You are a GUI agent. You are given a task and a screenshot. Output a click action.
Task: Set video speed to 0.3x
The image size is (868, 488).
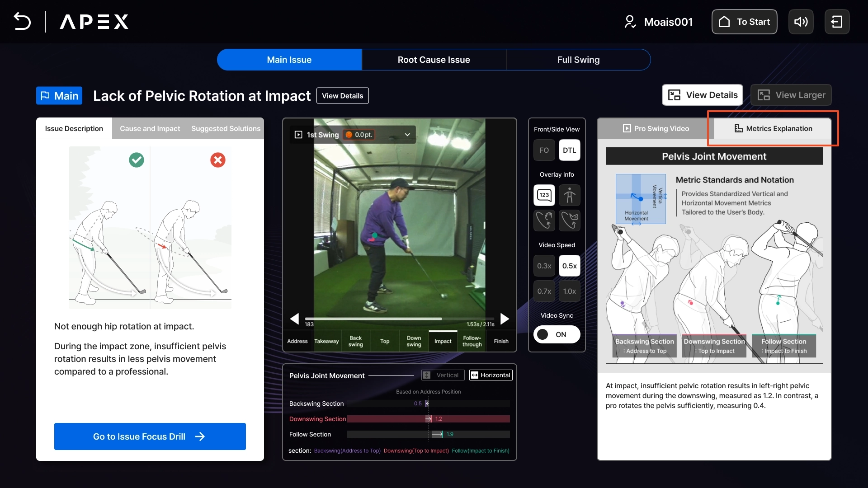(544, 266)
